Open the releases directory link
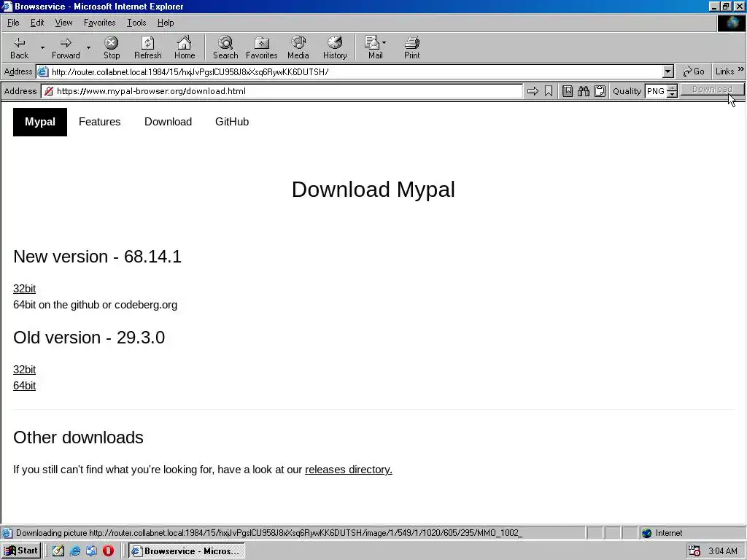This screenshot has width=747, height=560. click(348, 470)
